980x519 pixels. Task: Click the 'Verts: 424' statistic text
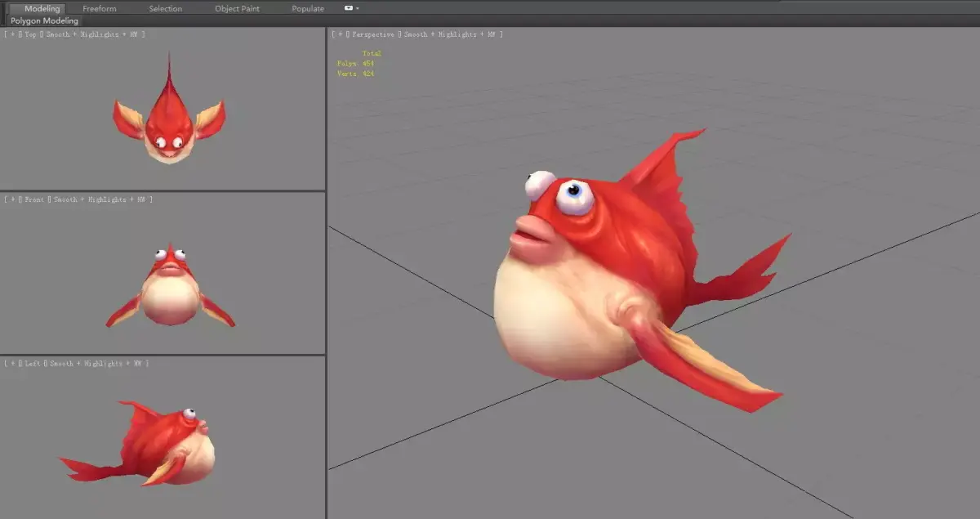355,74
